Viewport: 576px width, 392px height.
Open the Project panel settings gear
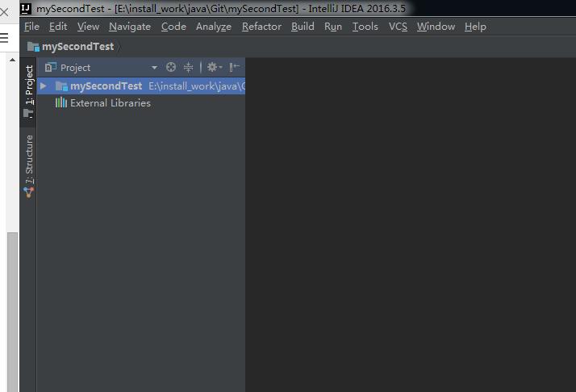(x=215, y=67)
